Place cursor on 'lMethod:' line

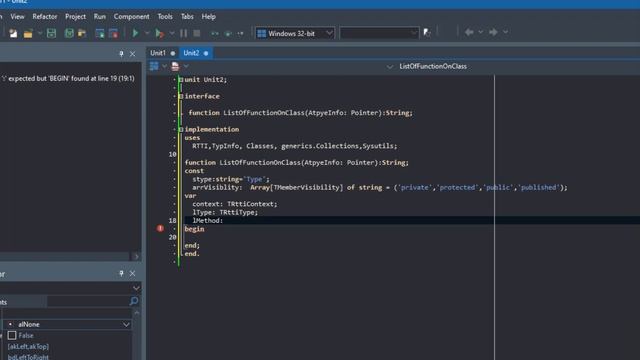coord(208,220)
